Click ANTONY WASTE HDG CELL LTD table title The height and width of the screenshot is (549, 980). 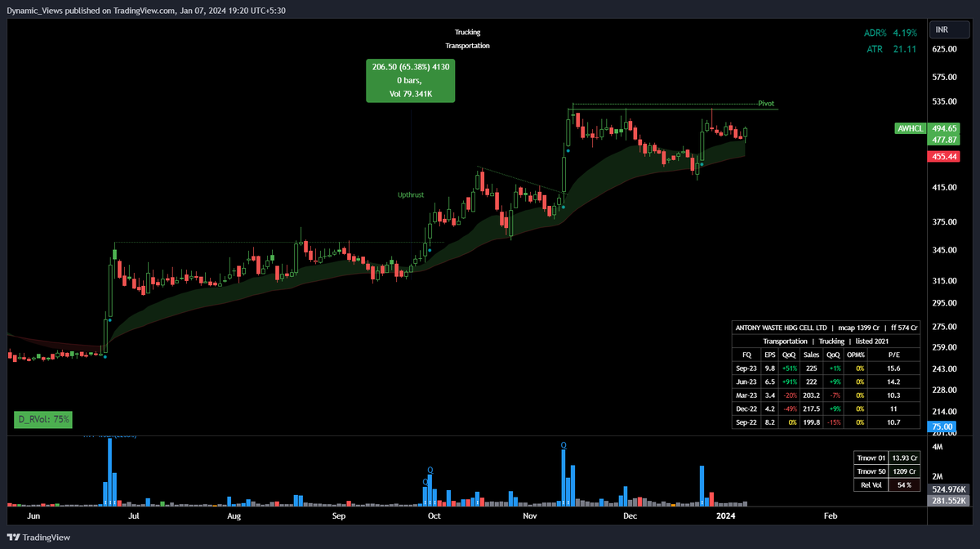pyautogui.click(x=781, y=327)
